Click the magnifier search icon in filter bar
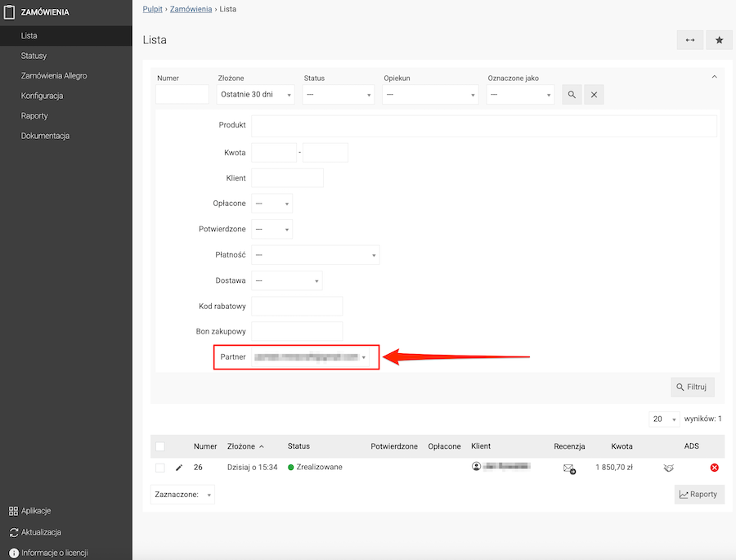 [x=572, y=94]
